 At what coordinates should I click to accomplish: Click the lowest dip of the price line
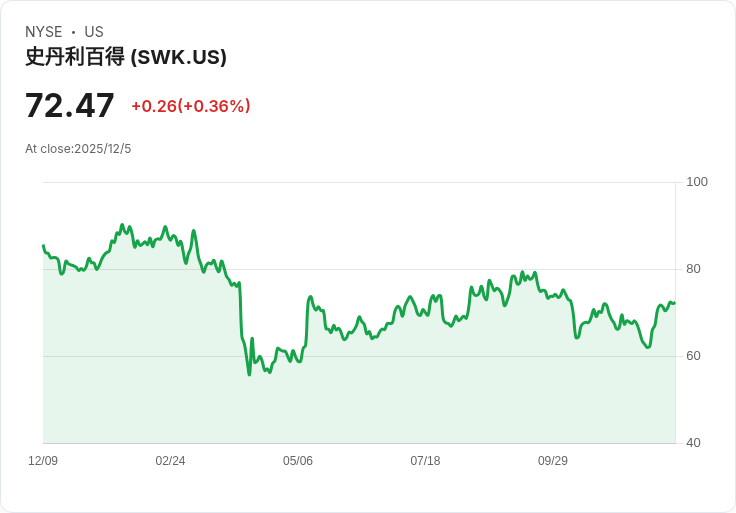point(249,374)
